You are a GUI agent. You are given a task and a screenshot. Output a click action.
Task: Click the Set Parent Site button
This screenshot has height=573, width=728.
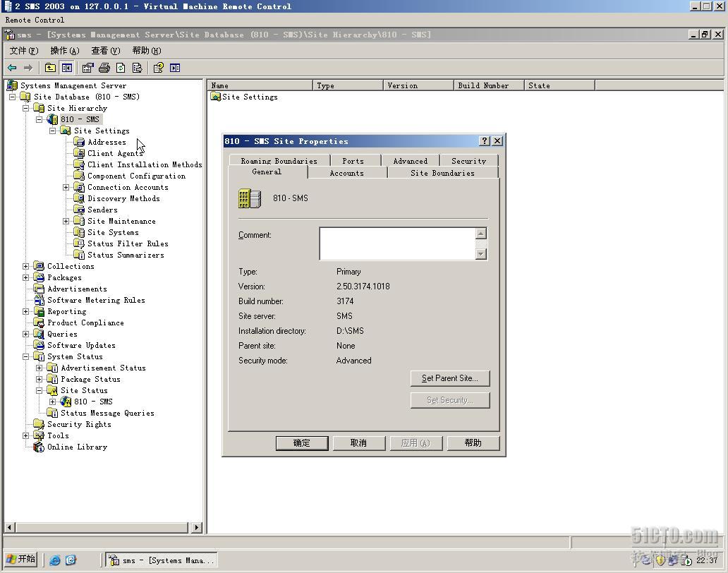(x=450, y=378)
